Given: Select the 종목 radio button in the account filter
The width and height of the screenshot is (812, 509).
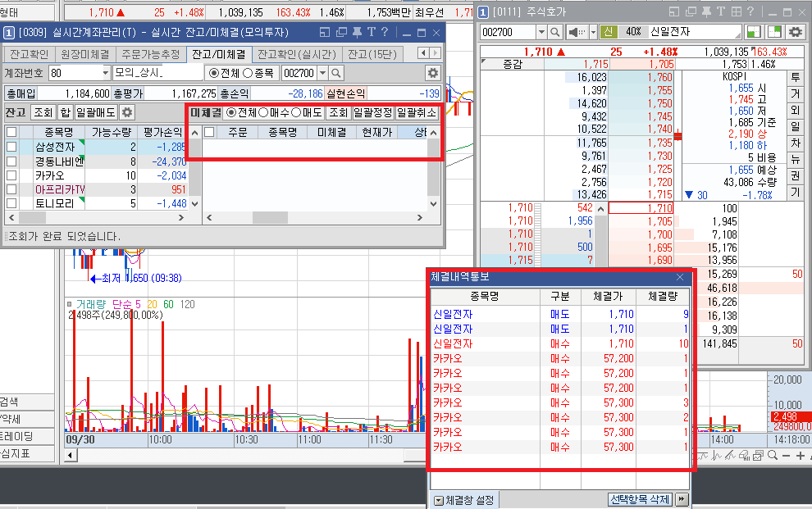Looking at the screenshot, I should (248, 74).
